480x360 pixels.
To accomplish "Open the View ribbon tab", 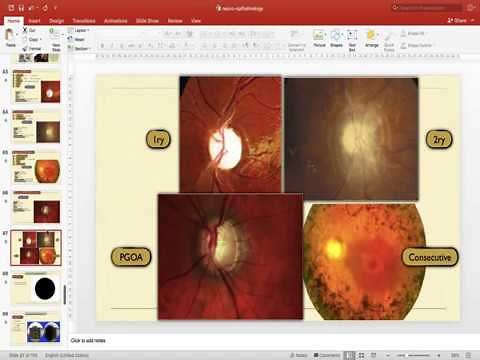I will [196, 21].
